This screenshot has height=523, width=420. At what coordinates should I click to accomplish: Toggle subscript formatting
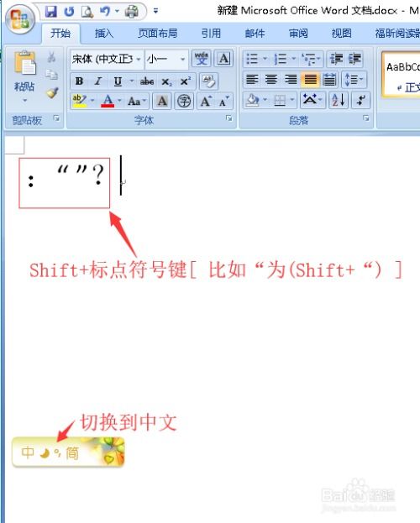166,81
